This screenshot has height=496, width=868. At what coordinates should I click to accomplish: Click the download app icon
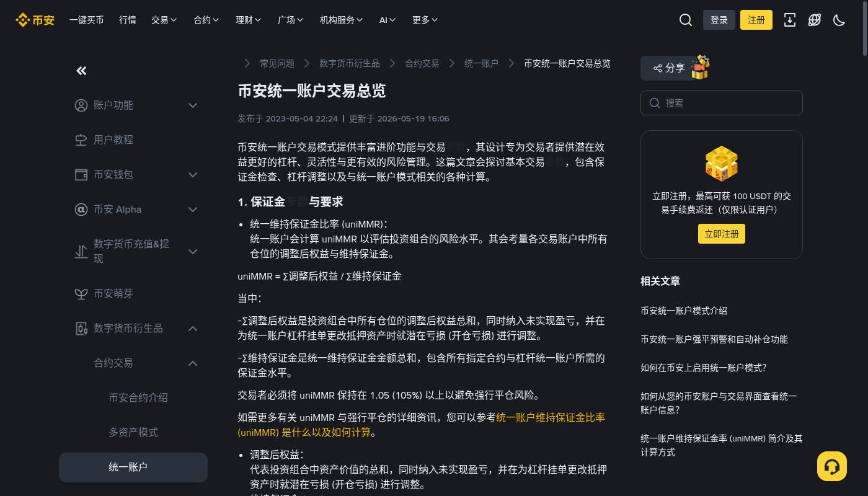click(x=790, y=20)
